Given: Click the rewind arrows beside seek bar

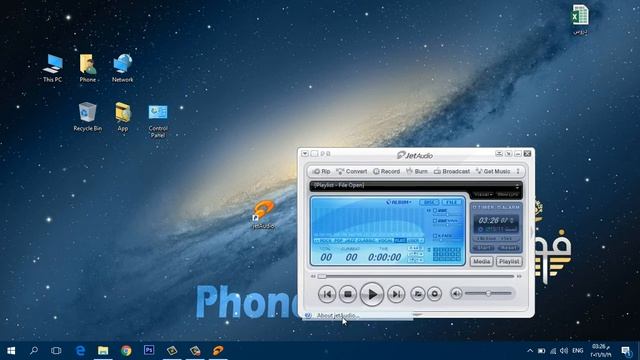Looking at the screenshot, I should 313,276.
